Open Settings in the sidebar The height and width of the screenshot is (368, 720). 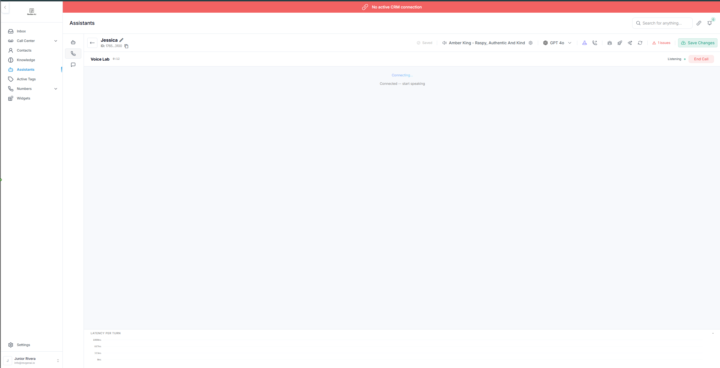coord(23,345)
